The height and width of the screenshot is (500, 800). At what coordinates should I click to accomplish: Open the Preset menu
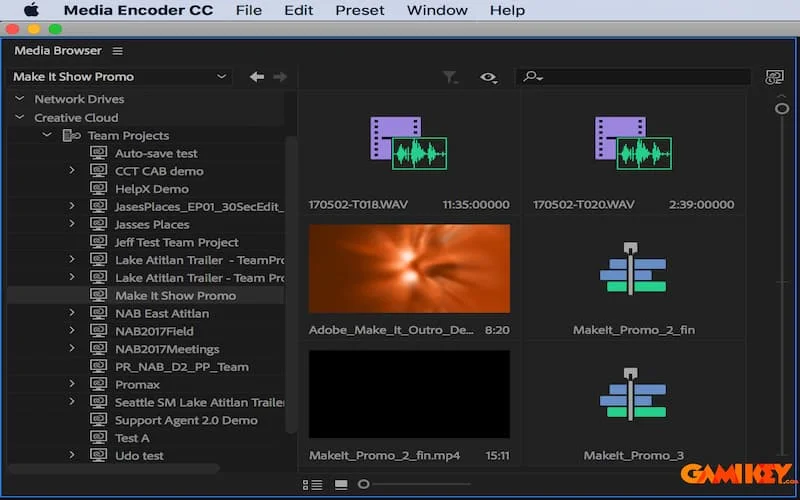pos(360,10)
